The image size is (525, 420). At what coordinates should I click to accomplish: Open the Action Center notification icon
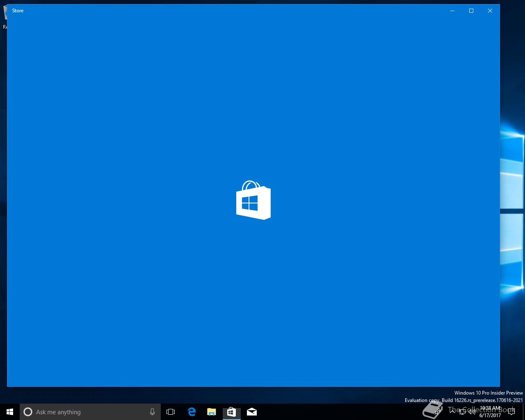coord(511,412)
